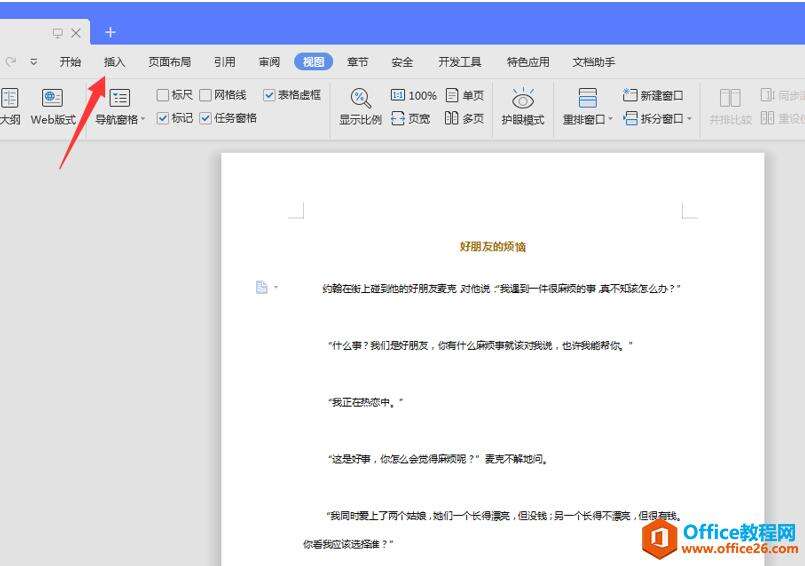
Task: Fit document to 页宽 page width
Action: tap(411, 119)
